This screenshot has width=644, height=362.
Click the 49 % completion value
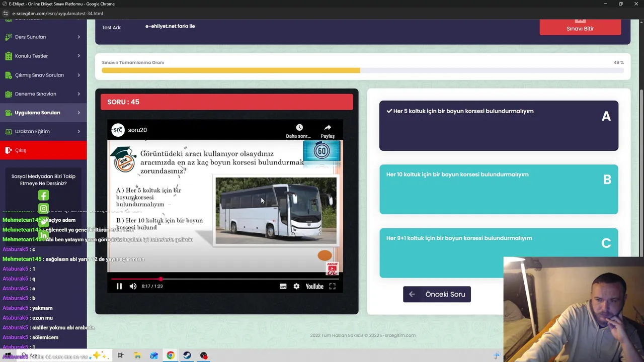619,63
